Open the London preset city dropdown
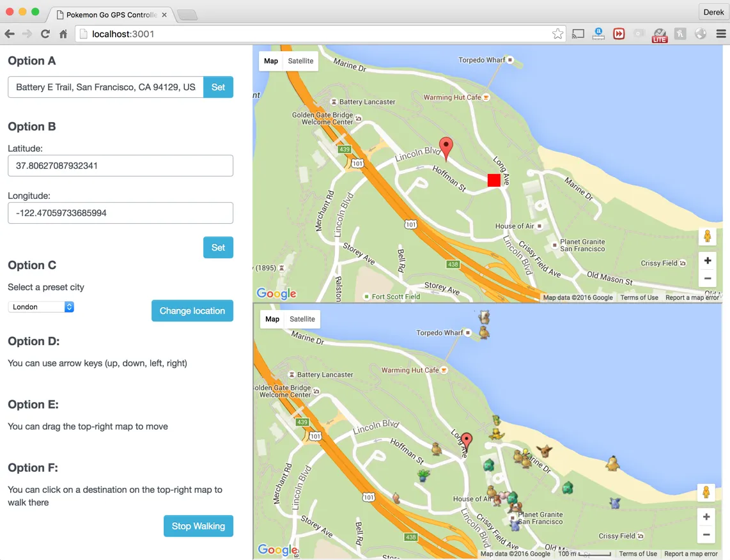The height and width of the screenshot is (560, 730). click(41, 307)
